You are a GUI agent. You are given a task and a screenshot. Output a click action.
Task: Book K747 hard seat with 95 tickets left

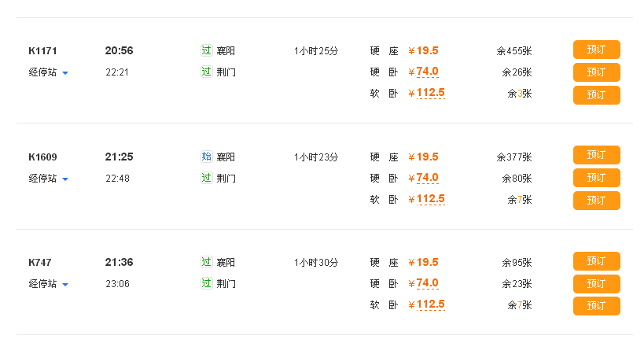pos(596,261)
